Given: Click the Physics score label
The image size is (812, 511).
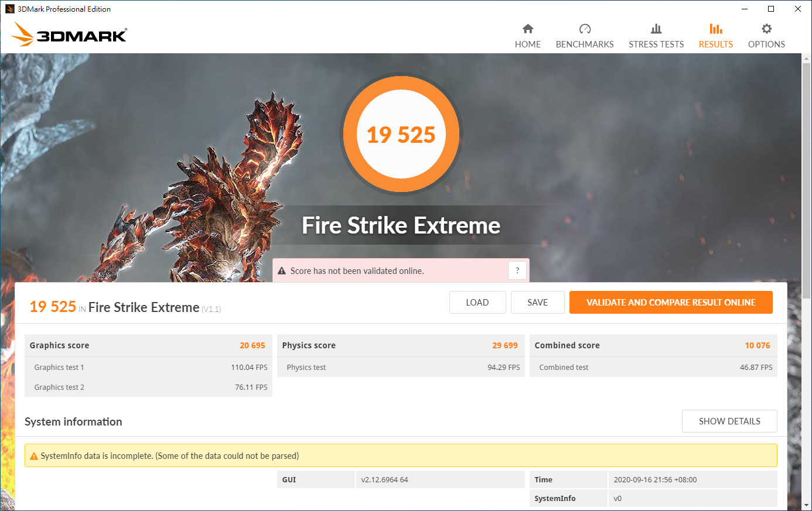Looking at the screenshot, I should click(x=309, y=345).
